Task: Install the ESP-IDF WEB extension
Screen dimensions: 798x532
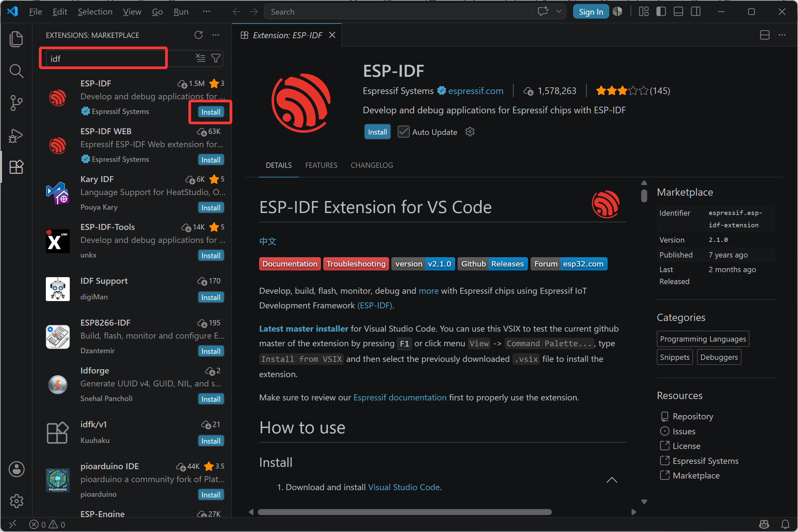Action: 211,160
